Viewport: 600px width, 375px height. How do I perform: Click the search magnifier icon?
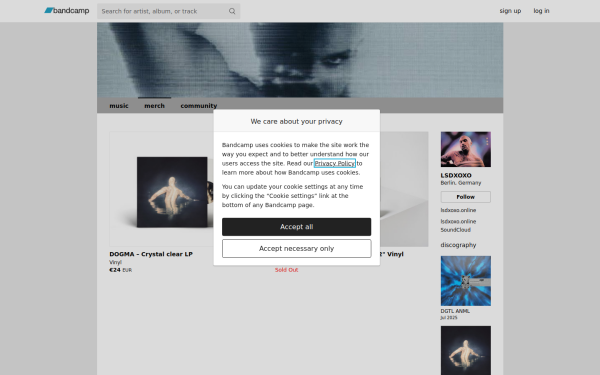[x=232, y=11]
